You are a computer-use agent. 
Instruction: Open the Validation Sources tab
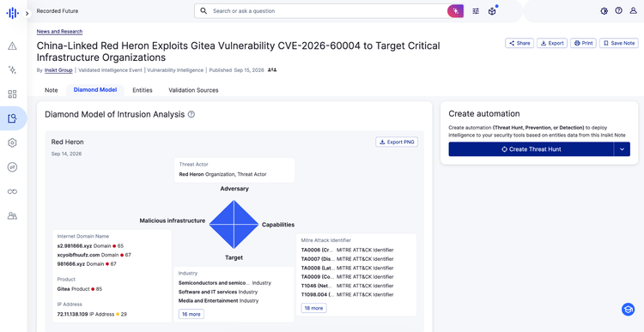click(193, 90)
